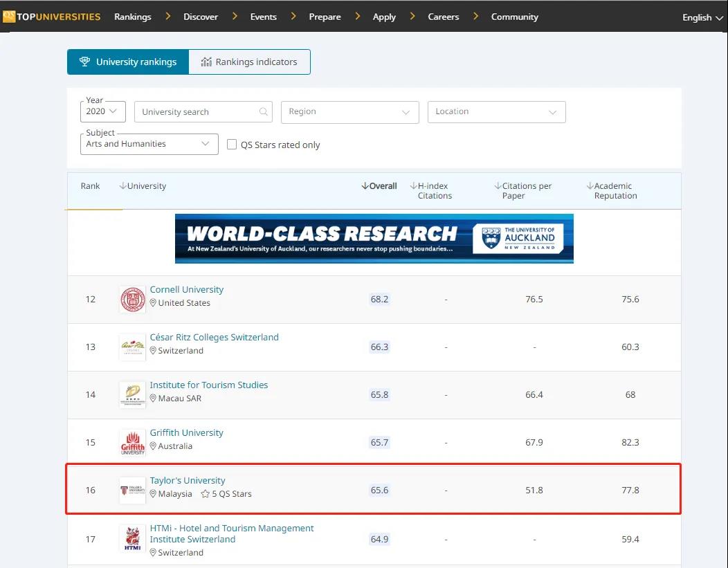Click the 5 QS Stars label
728x568 pixels.
tap(232, 494)
